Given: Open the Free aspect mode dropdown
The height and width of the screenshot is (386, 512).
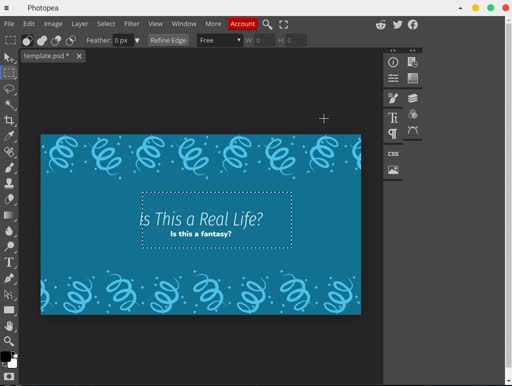Looking at the screenshot, I should [x=220, y=41].
